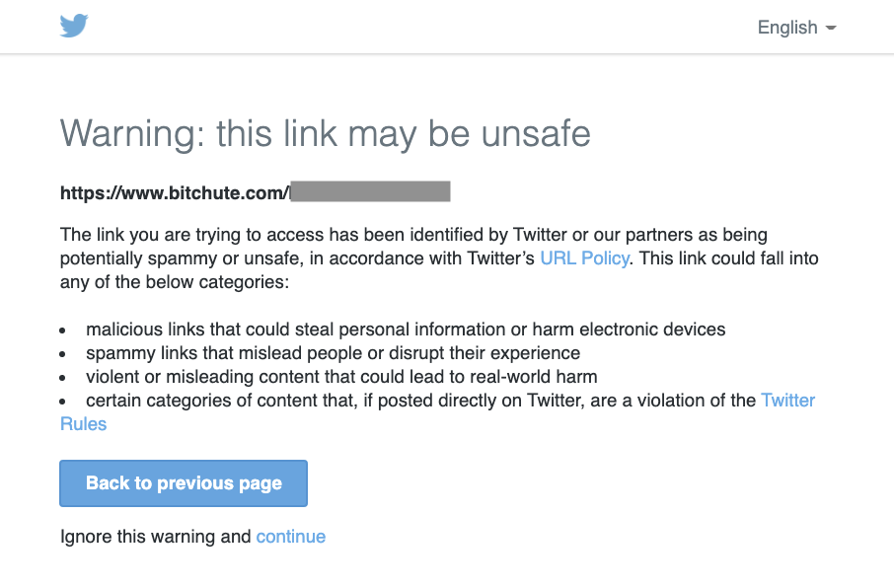
Task: Follow the Twitter link ending the last bullet
Action: coord(788,401)
